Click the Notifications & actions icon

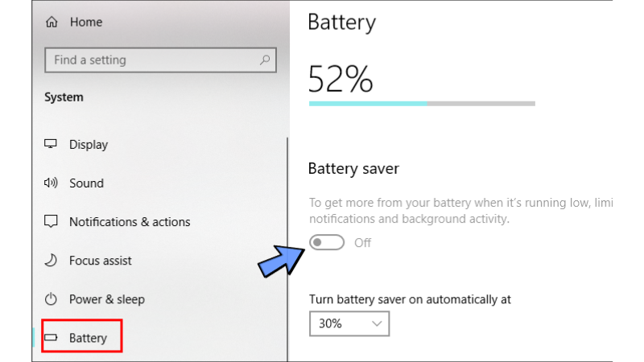52,222
